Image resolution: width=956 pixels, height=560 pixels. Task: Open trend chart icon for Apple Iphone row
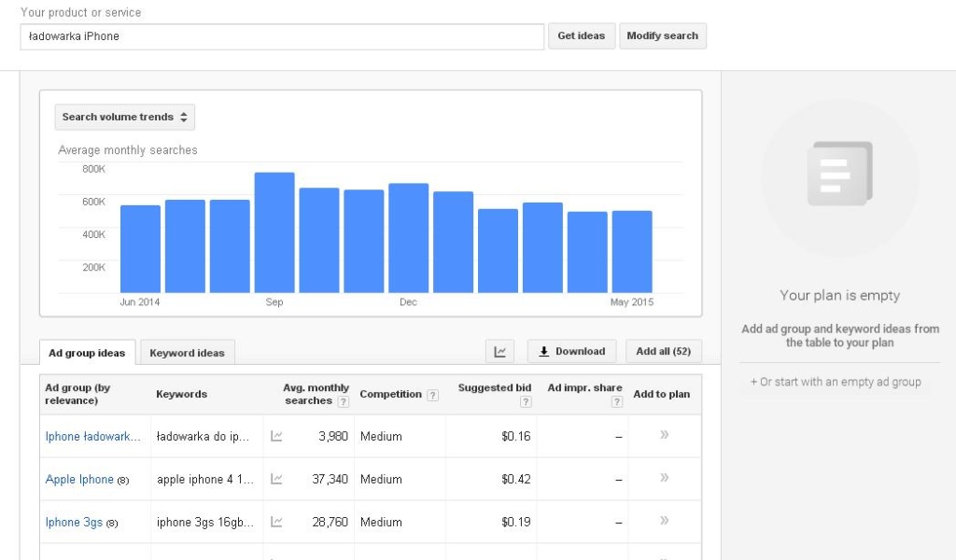(276, 479)
